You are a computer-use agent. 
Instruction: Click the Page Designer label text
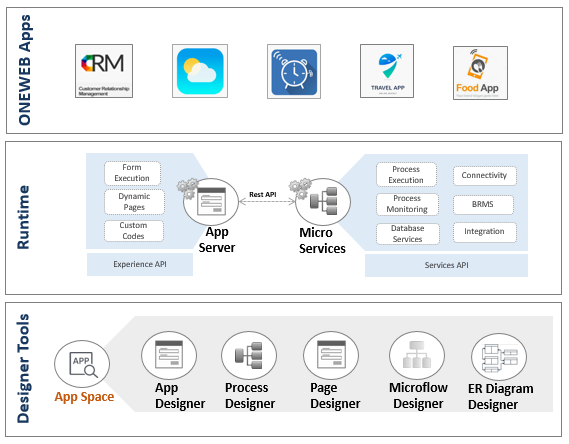pyautogui.click(x=335, y=396)
